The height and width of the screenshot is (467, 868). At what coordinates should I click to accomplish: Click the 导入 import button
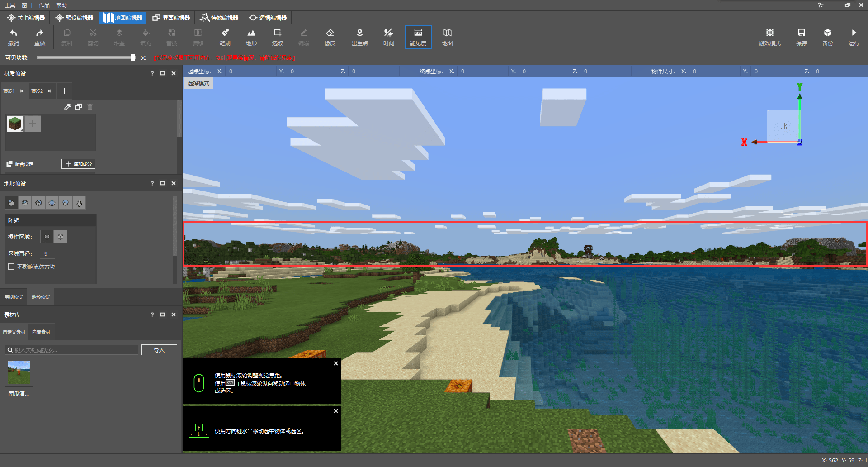pyautogui.click(x=159, y=350)
